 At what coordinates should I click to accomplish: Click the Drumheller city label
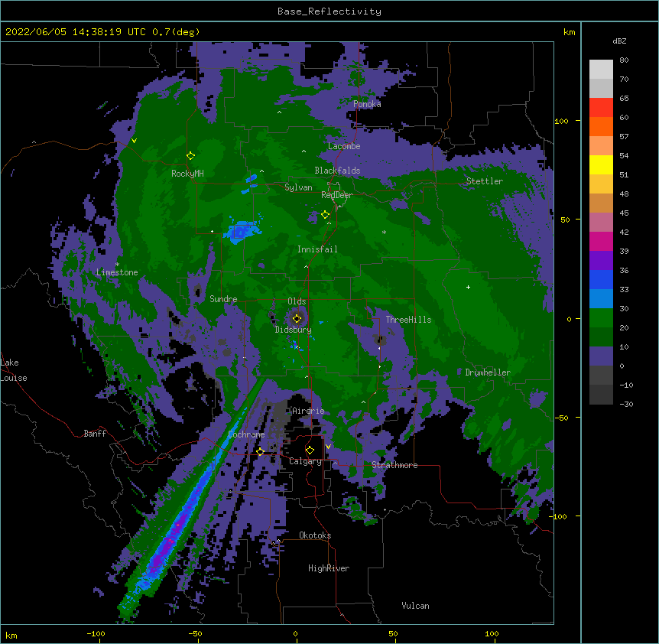point(488,372)
